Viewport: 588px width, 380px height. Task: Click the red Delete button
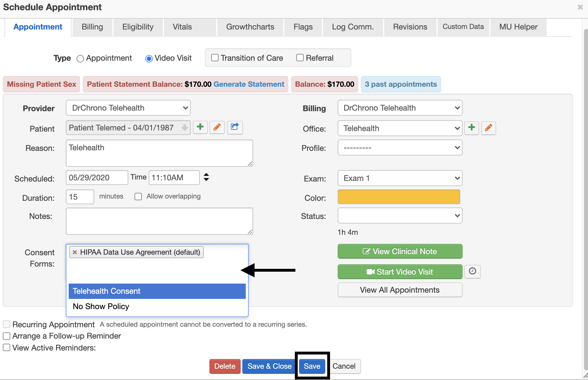(x=225, y=366)
